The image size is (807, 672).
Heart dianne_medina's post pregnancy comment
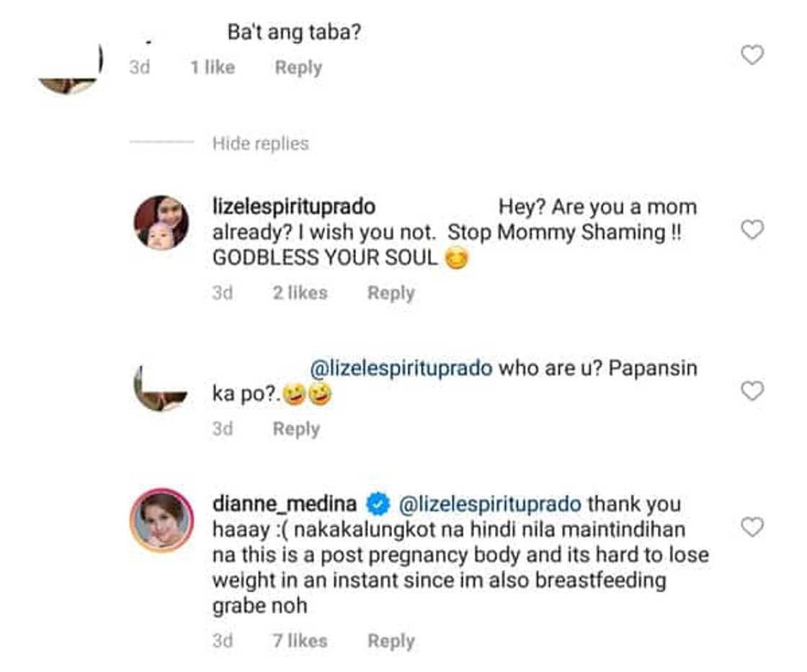[x=752, y=528]
